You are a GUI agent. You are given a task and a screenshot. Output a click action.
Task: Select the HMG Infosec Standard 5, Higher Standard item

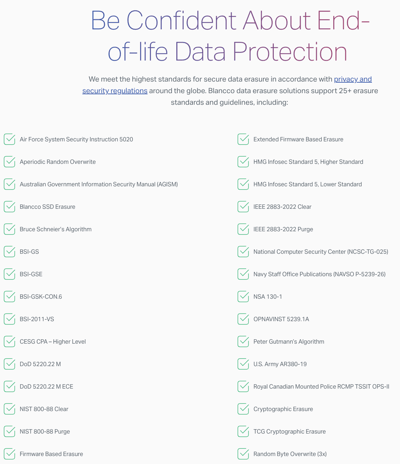[x=308, y=162]
